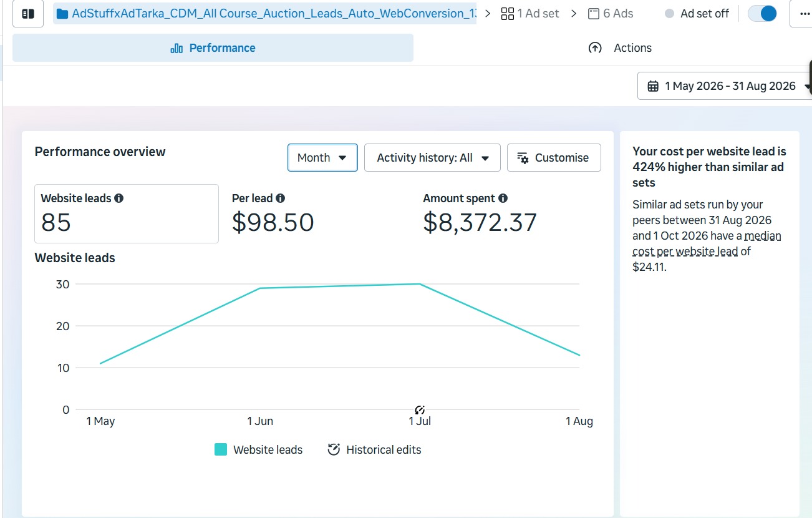The width and height of the screenshot is (812, 518).
Task: Open the campaign folder icon in breadcrumb
Action: click(62, 14)
